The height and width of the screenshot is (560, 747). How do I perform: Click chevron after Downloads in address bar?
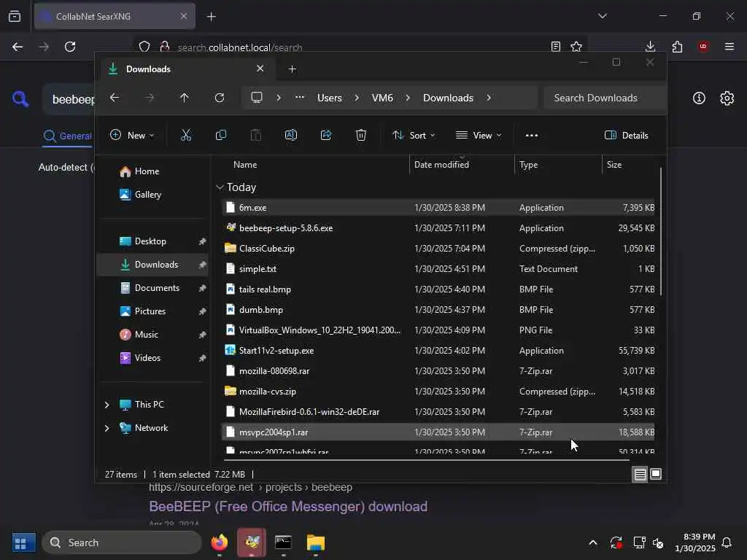(489, 98)
